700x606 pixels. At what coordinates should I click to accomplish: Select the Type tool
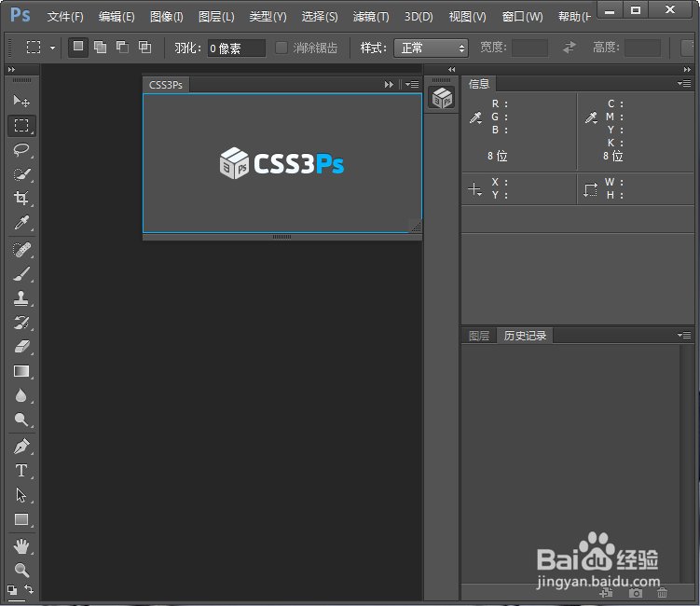21,471
